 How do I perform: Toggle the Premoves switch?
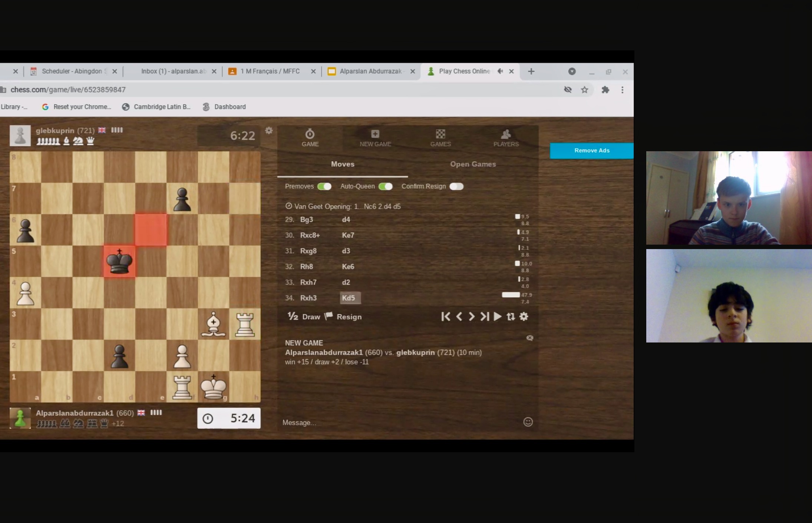[324, 186]
